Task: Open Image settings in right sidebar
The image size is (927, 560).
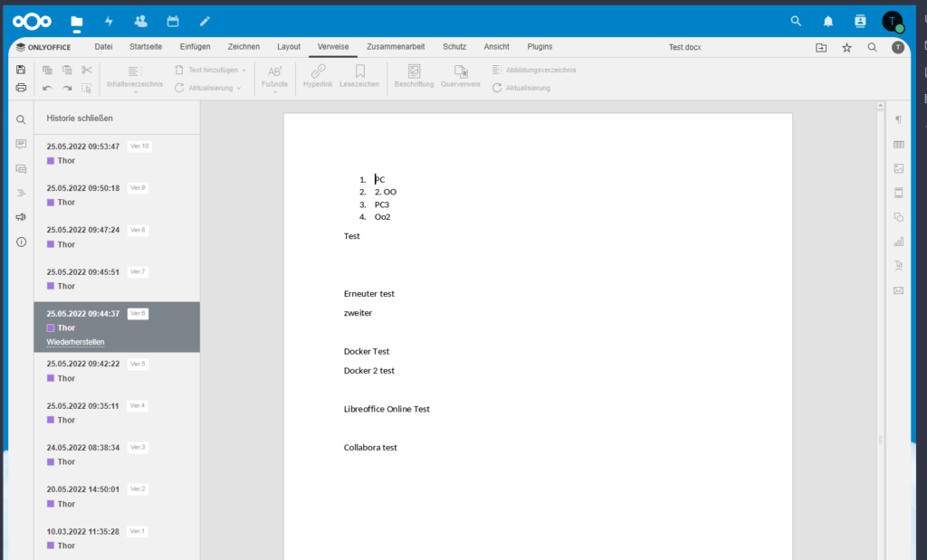Action: (899, 168)
